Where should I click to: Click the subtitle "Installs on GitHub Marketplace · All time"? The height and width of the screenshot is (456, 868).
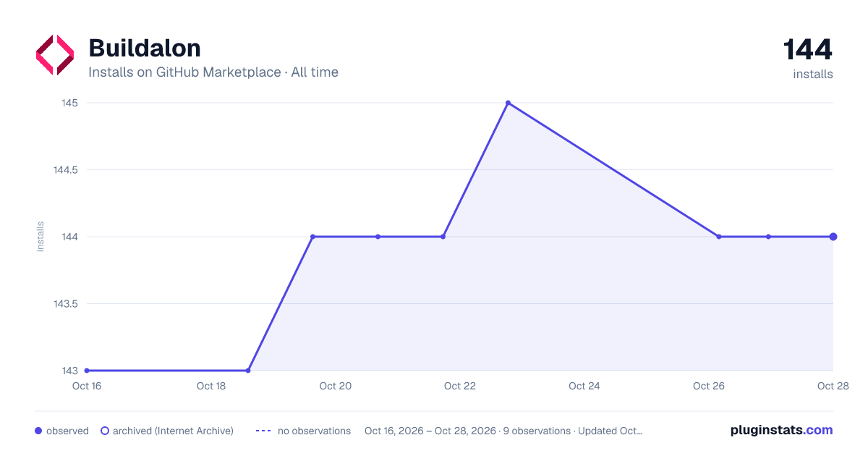point(213,72)
